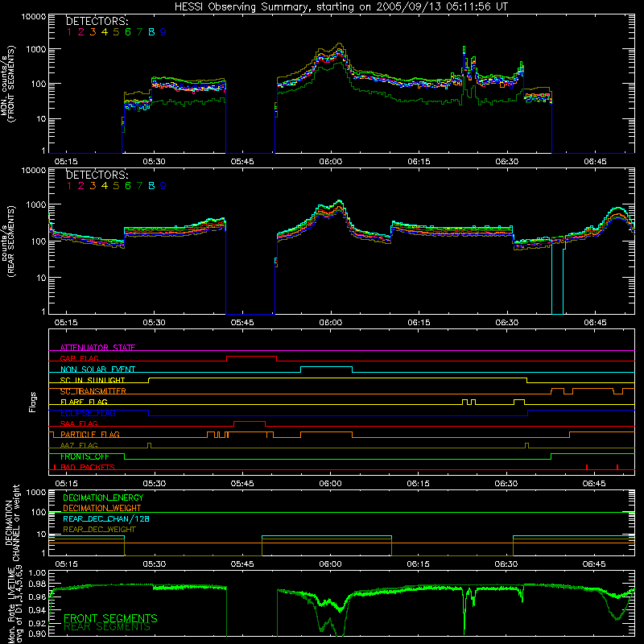Viewport: 644px width, 644px height.
Task: Click the FRONTS_OFF flag label
Action: pos(85,456)
